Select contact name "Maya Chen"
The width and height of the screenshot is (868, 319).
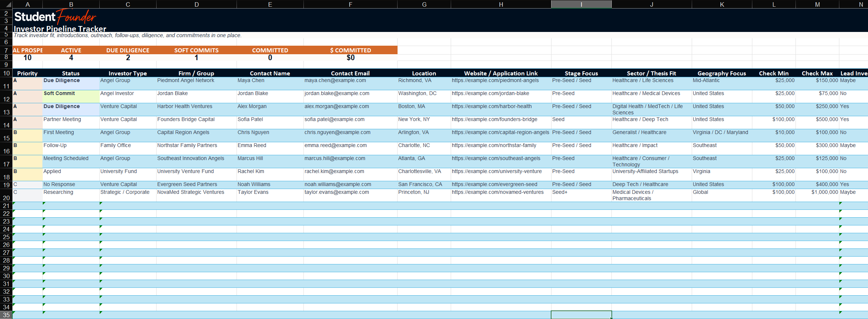[x=270, y=84]
